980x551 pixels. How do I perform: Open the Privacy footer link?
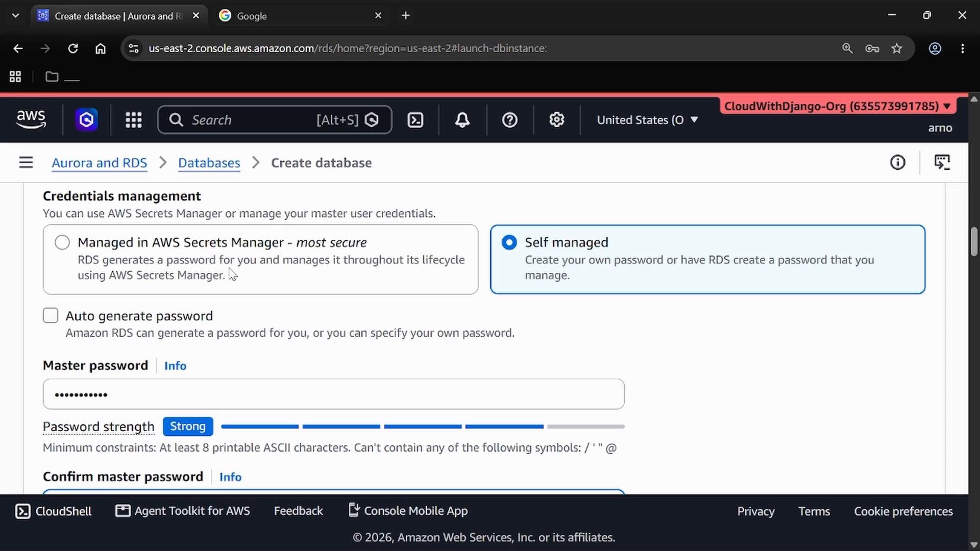tap(756, 512)
